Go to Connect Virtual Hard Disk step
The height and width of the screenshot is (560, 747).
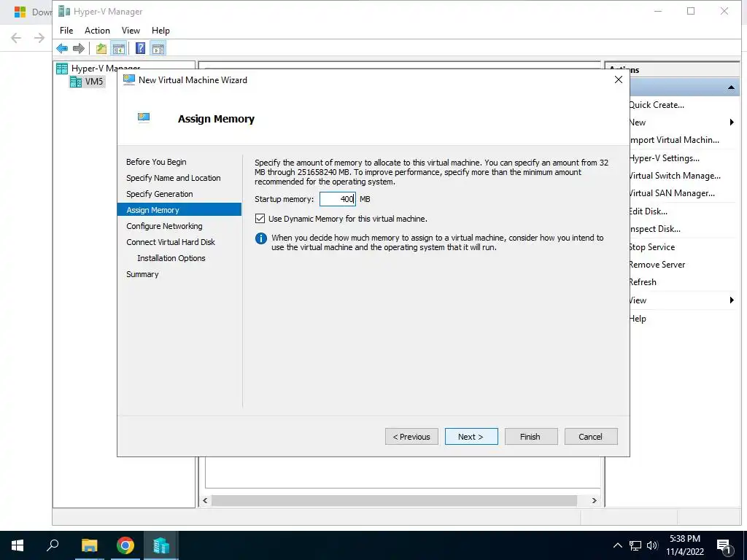tap(171, 242)
